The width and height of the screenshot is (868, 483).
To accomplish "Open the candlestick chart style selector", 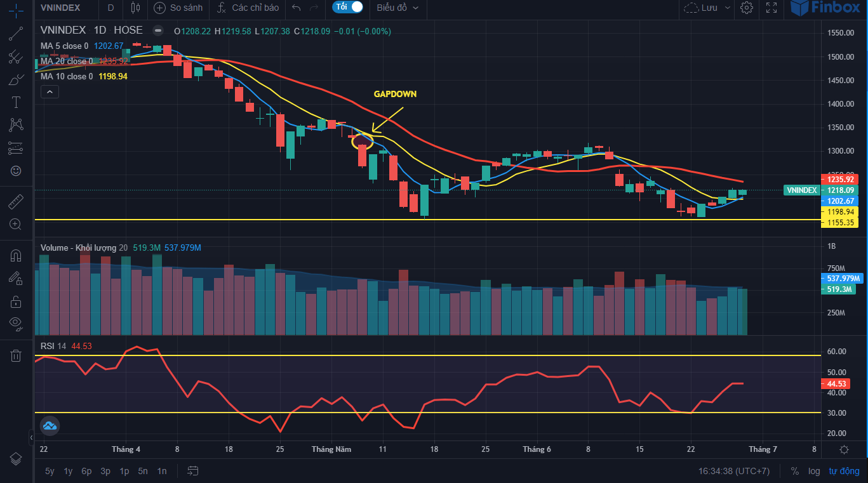I will (x=135, y=8).
